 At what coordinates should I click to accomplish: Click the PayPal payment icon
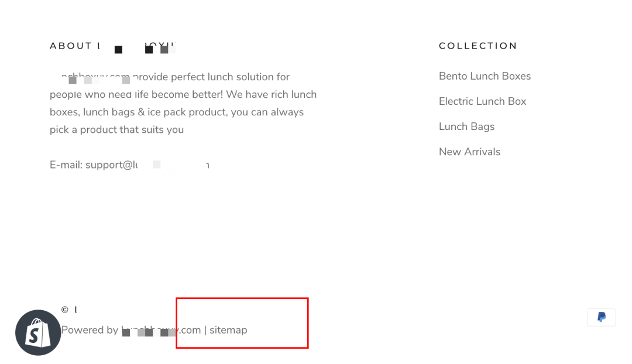[x=601, y=317]
